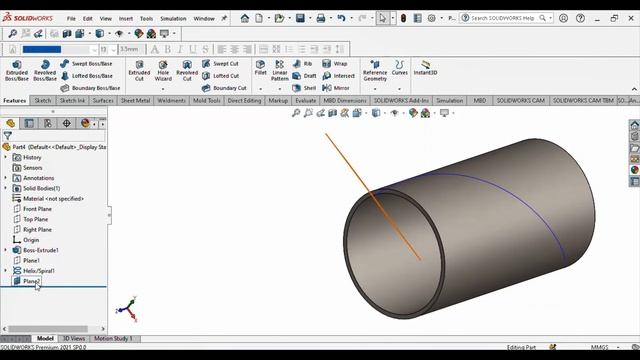
Task: Select the Extruded Boss/Base tool
Action: 17,70
